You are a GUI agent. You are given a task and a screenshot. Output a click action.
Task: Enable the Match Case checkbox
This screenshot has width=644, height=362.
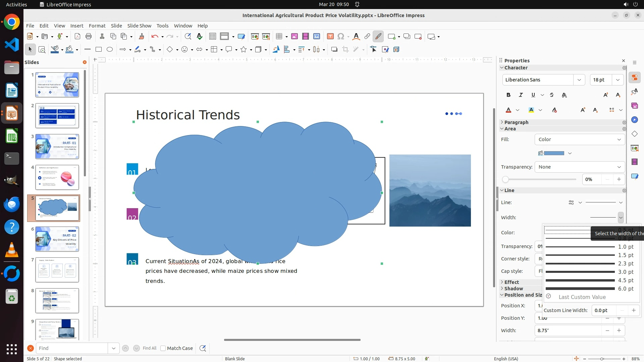click(163, 348)
